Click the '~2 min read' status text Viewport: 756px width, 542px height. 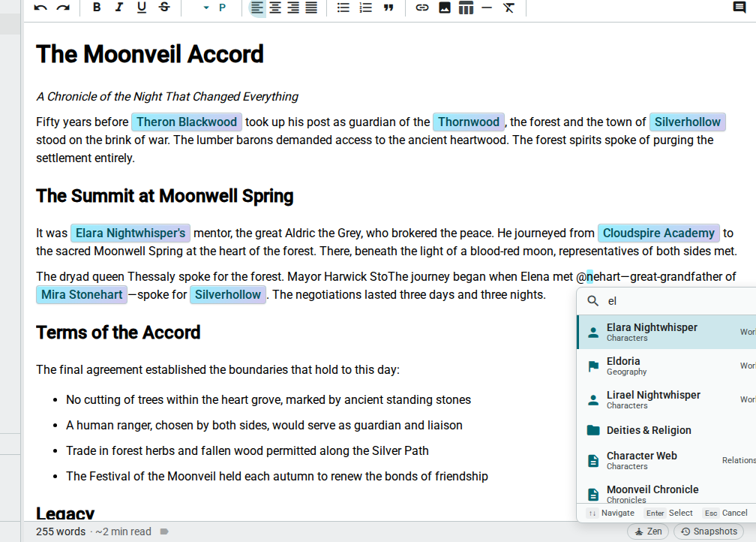pos(124,531)
